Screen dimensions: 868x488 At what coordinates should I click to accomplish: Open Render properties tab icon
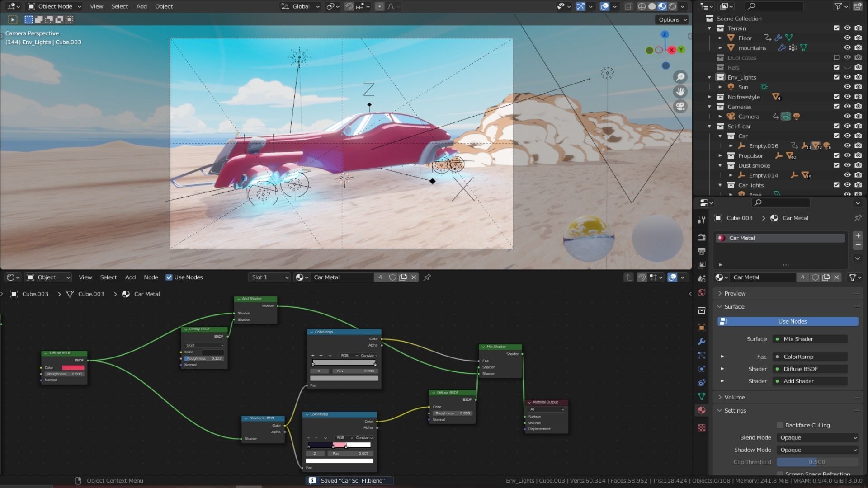coord(702,237)
